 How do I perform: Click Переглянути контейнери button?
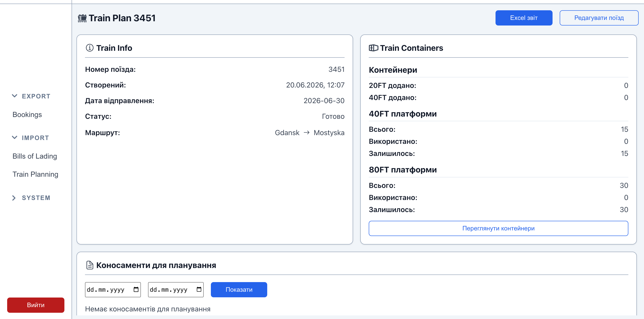coord(498,228)
